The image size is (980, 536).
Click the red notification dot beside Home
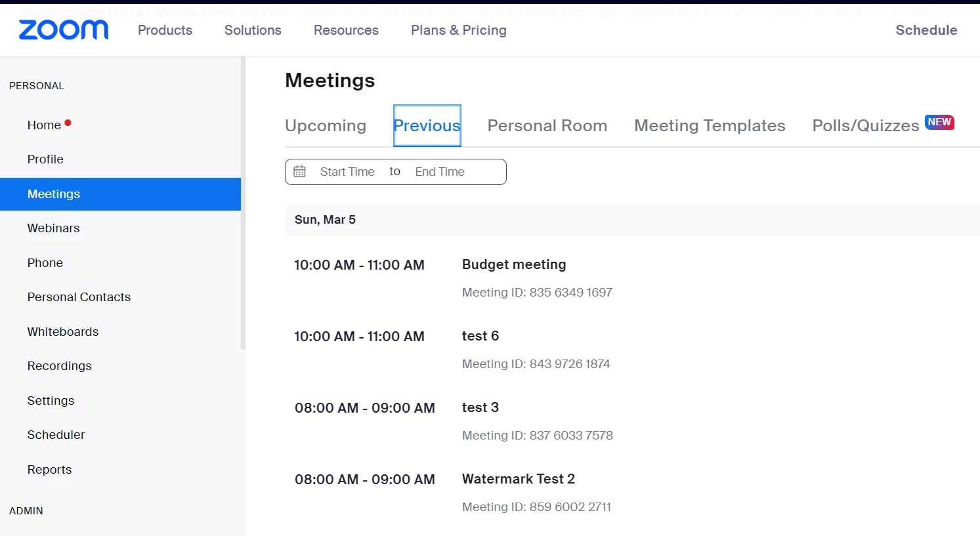[x=68, y=123]
